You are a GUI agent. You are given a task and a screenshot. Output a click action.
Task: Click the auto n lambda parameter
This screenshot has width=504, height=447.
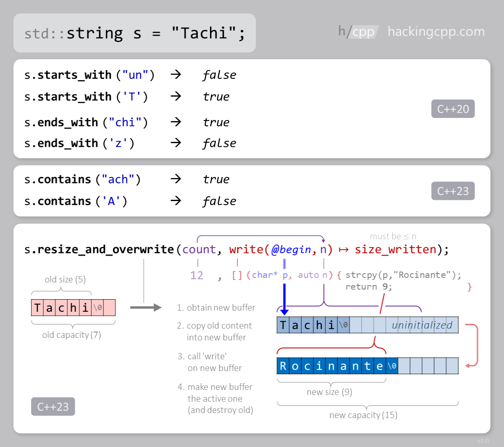click(x=313, y=275)
